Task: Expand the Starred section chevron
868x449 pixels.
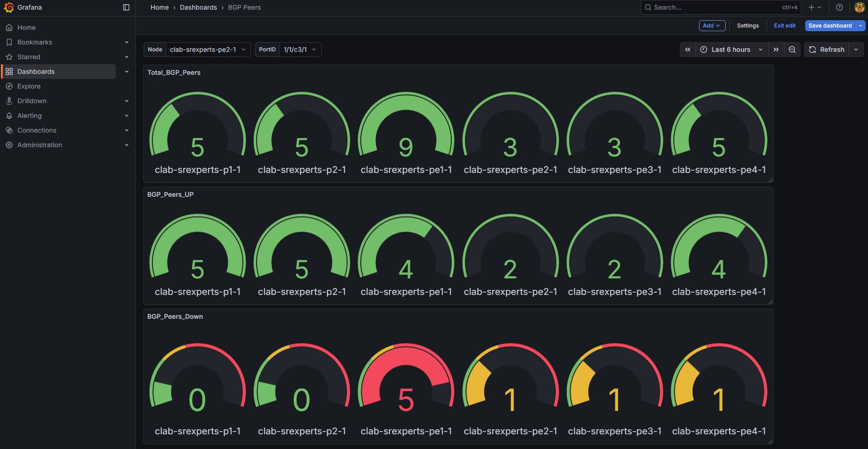Action: (127, 57)
